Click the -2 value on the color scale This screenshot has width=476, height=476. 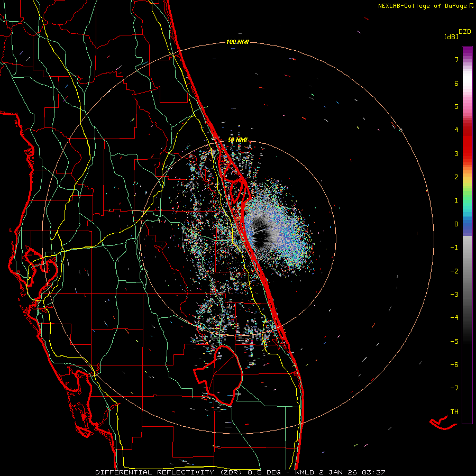coord(454,271)
